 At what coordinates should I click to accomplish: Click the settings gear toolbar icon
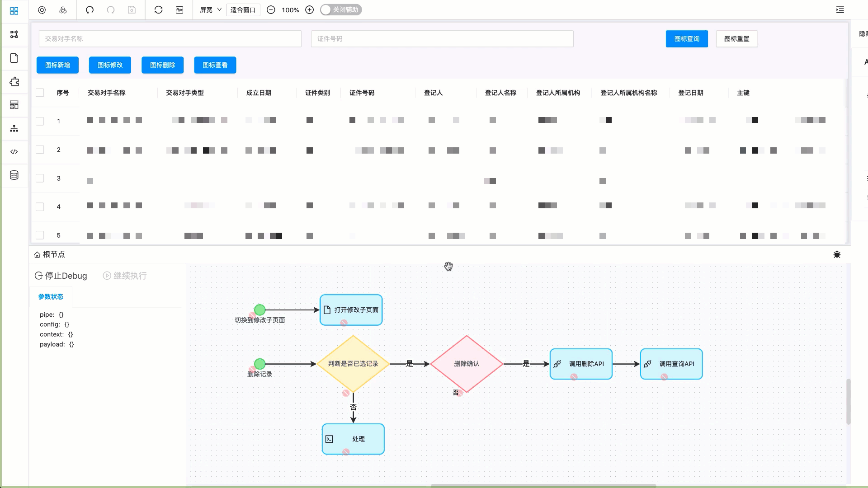tap(42, 10)
